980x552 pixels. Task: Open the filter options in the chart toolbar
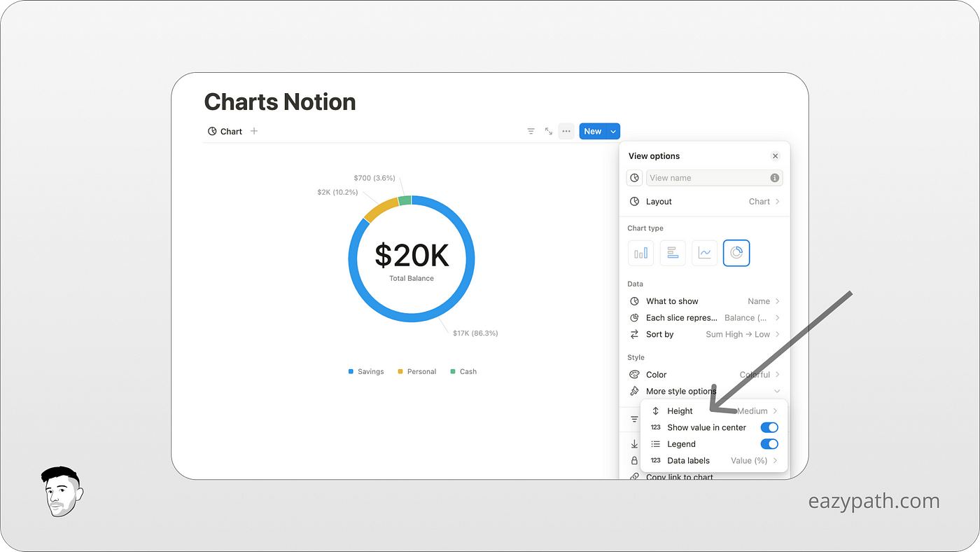point(531,131)
